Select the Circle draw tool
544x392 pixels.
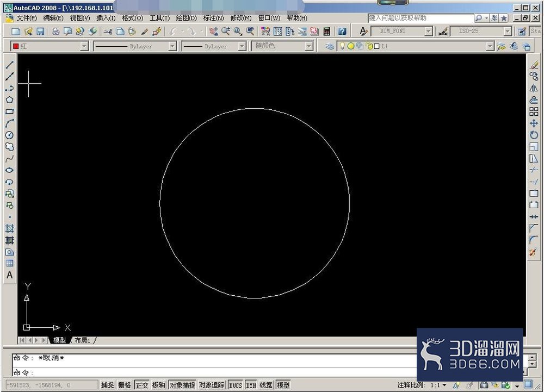coord(9,135)
